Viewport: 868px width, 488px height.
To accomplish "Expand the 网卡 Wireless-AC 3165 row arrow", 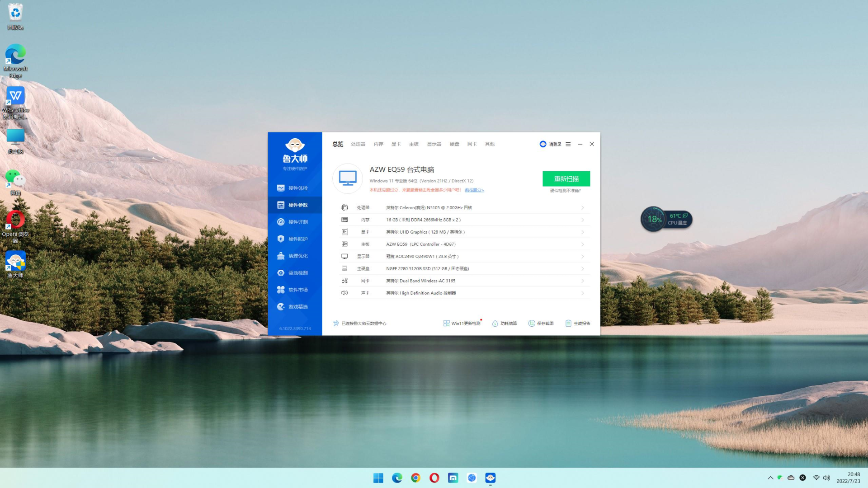I will (x=583, y=281).
